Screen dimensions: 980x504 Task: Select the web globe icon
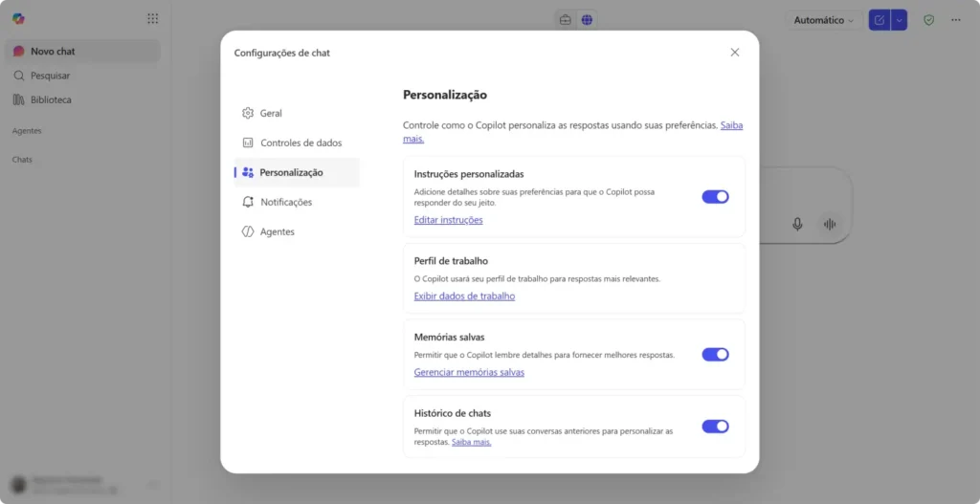pyautogui.click(x=587, y=20)
